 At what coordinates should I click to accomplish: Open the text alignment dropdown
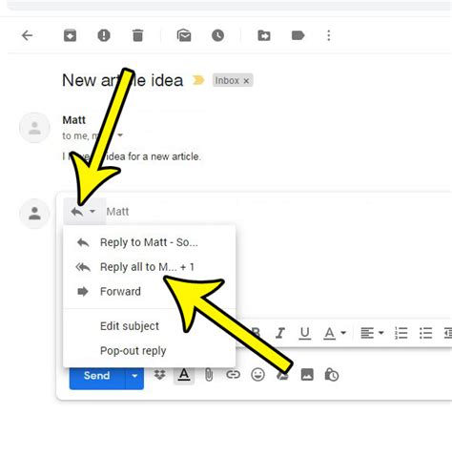pyautogui.click(x=372, y=333)
